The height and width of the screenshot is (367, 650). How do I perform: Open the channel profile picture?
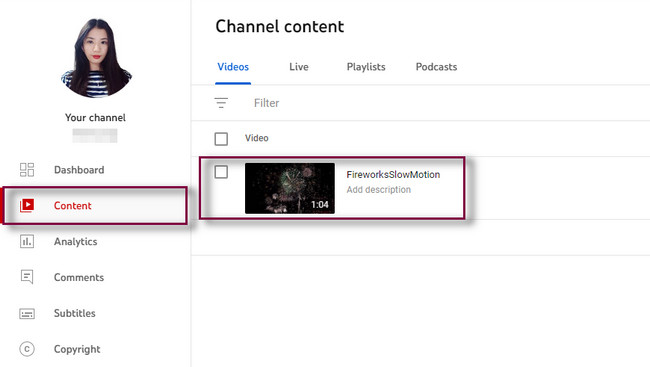coord(96,58)
